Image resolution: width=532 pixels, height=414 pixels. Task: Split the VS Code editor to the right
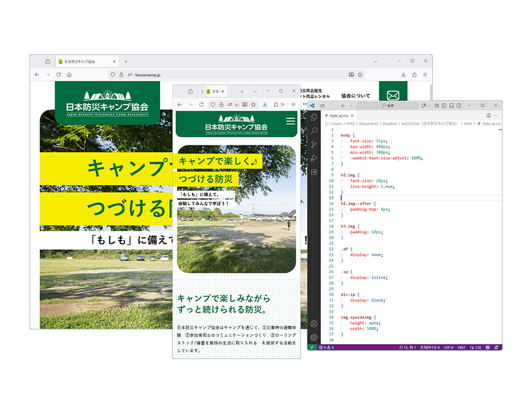point(488,115)
